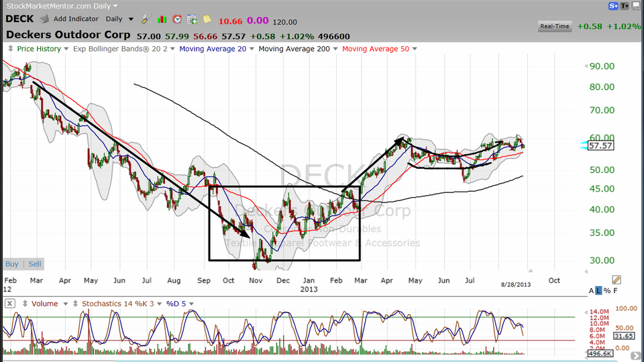
Task: Click the 31.65 stochastics value box
Action: click(x=623, y=336)
